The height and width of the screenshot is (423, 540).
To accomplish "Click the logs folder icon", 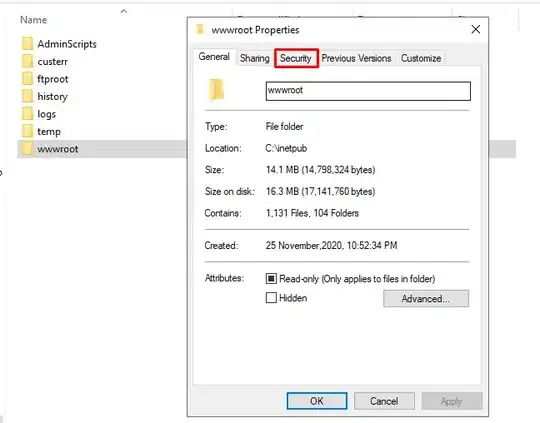I will click(27, 114).
